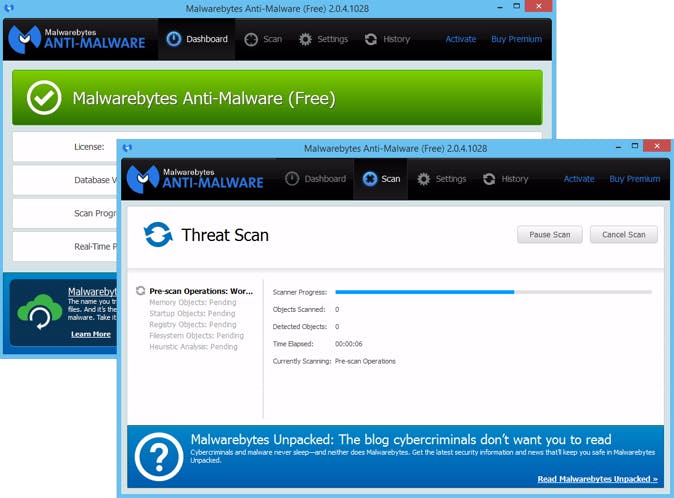This screenshot has height=498, width=674.
Task: Click the Heuristic Analysis: Pending row
Action: point(193,347)
